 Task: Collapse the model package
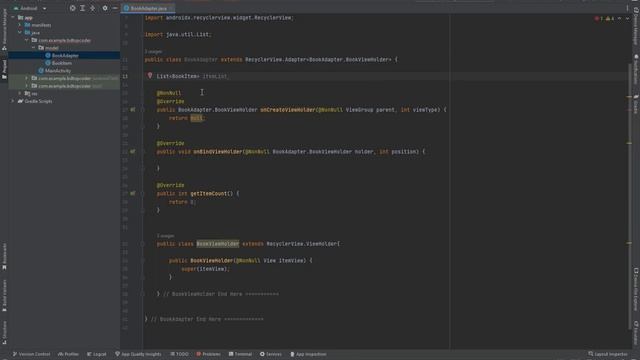(x=33, y=48)
